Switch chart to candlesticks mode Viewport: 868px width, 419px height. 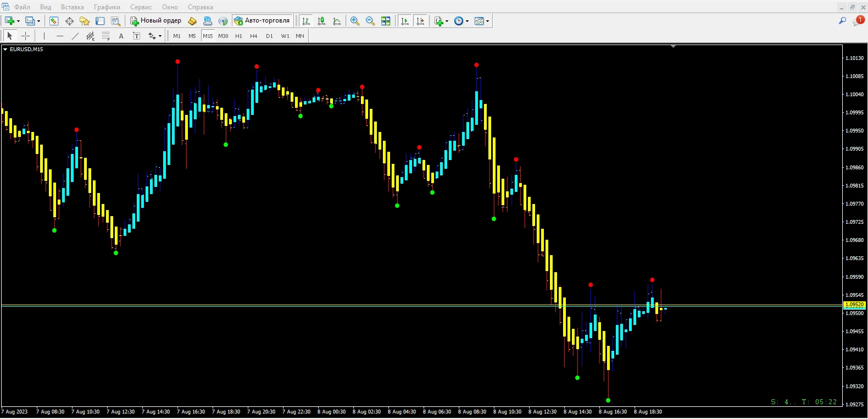[x=321, y=21]
